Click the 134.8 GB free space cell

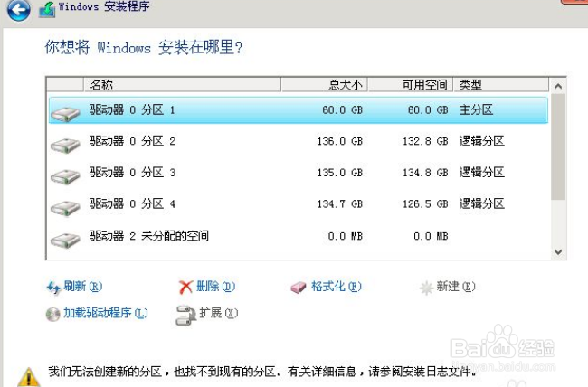coord(425,173)
